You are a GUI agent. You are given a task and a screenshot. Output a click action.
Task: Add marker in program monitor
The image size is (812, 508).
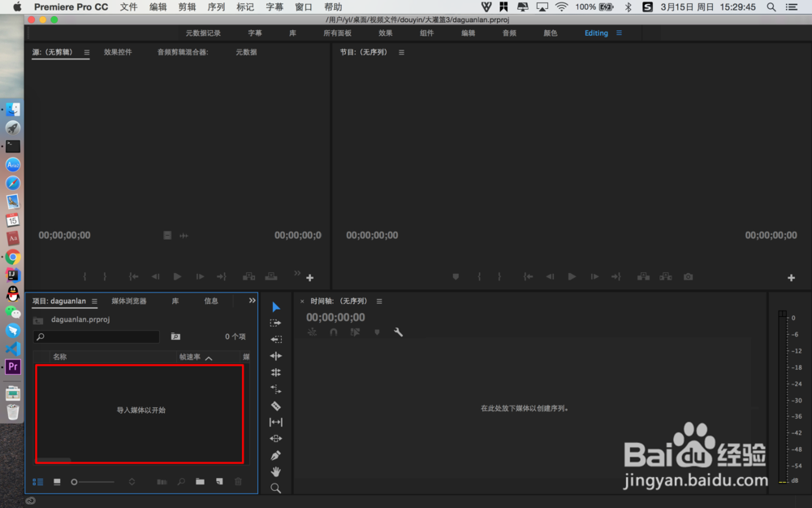(x=456, y=277)
